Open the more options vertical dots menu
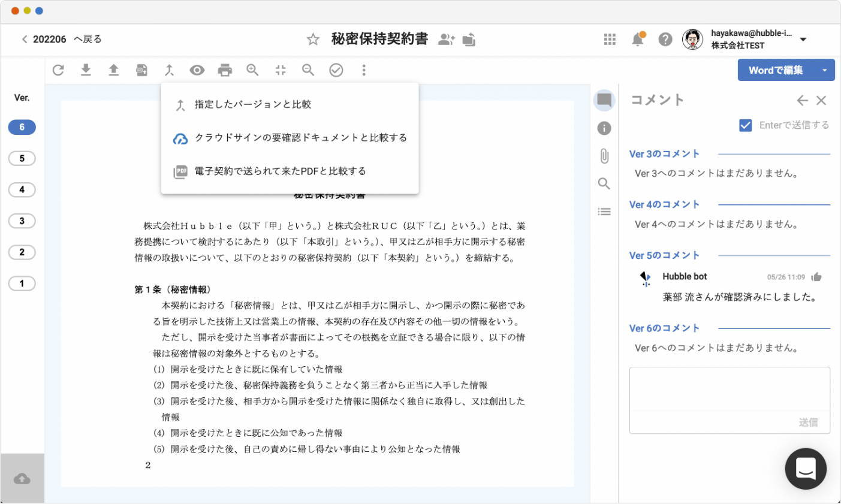 tap(364, 70)
